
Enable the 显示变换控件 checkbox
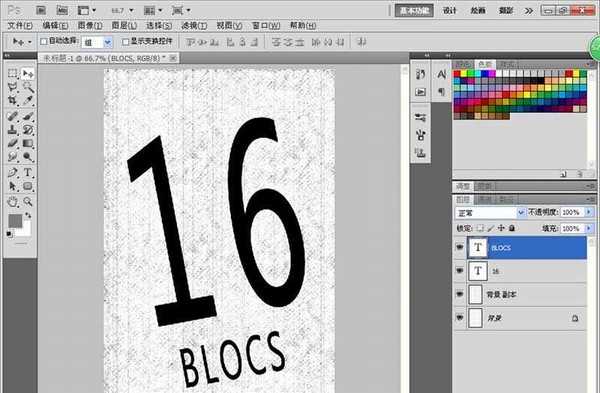pyautogui.click(x=125, y=41)
